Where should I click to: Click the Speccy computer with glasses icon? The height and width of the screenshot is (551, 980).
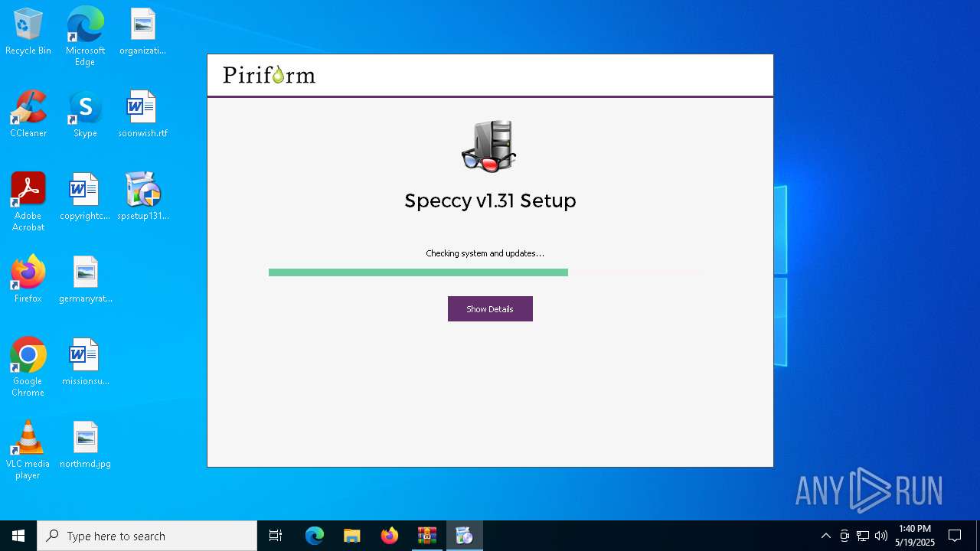(x=489, y=146)
